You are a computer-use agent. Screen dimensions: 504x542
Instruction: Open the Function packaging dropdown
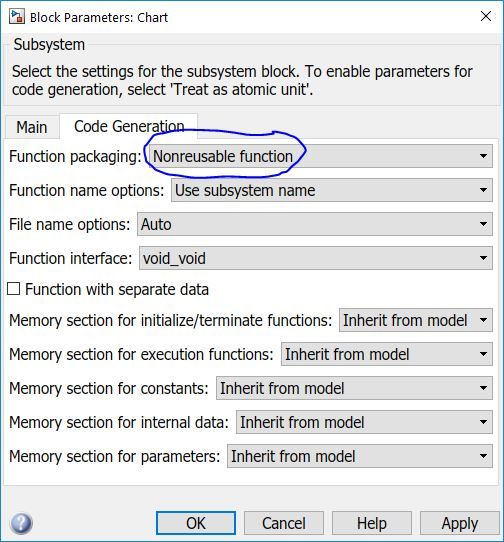click(x=319, y=156)
